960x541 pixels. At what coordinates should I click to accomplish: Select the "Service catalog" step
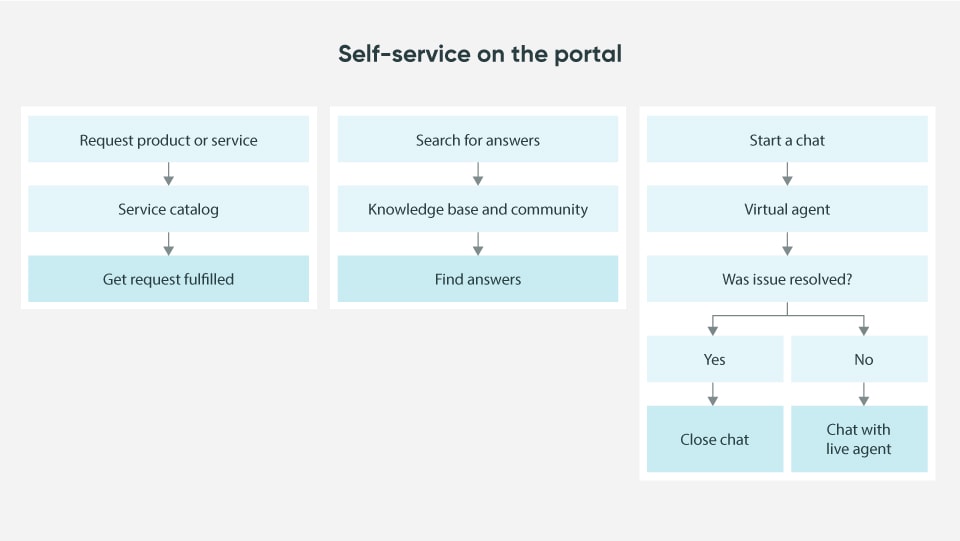[x=168, y=209]
